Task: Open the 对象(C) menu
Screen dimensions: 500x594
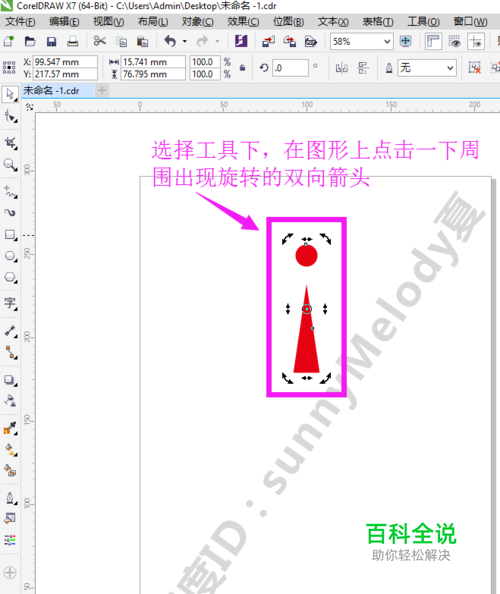Action: pos(197,22)
